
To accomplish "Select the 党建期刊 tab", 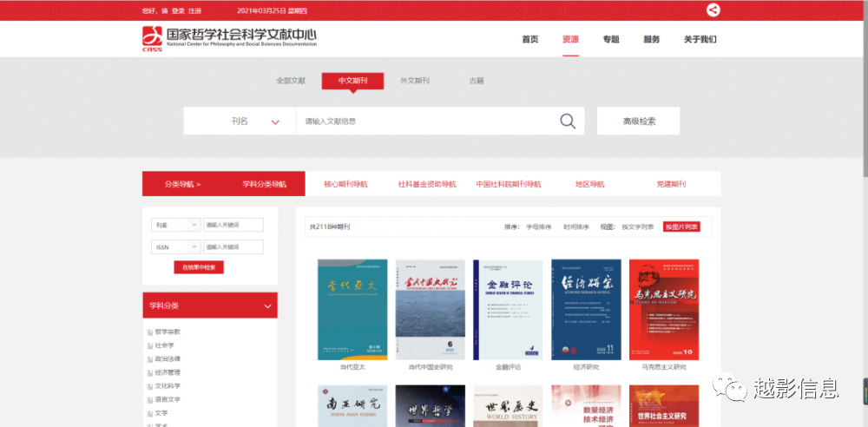I will point(671,184).
